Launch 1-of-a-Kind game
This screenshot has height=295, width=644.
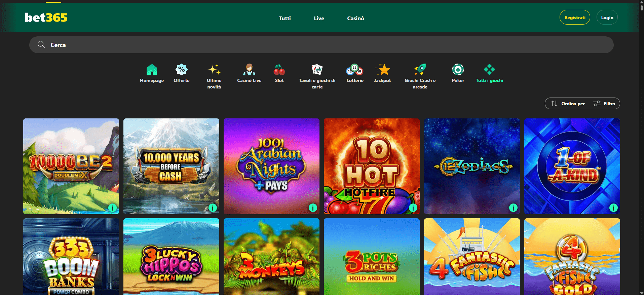click(x=572, y=166)
